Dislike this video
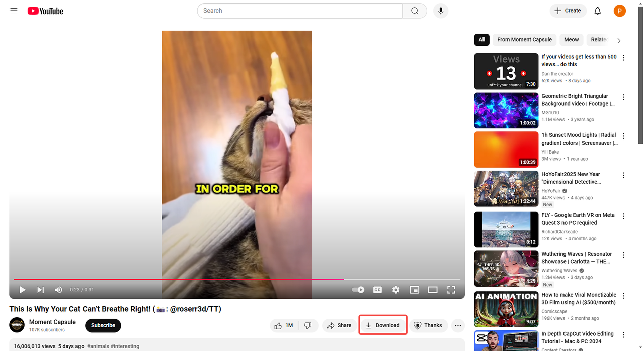This screenshot has width=644, height=351. click(308, 325)
